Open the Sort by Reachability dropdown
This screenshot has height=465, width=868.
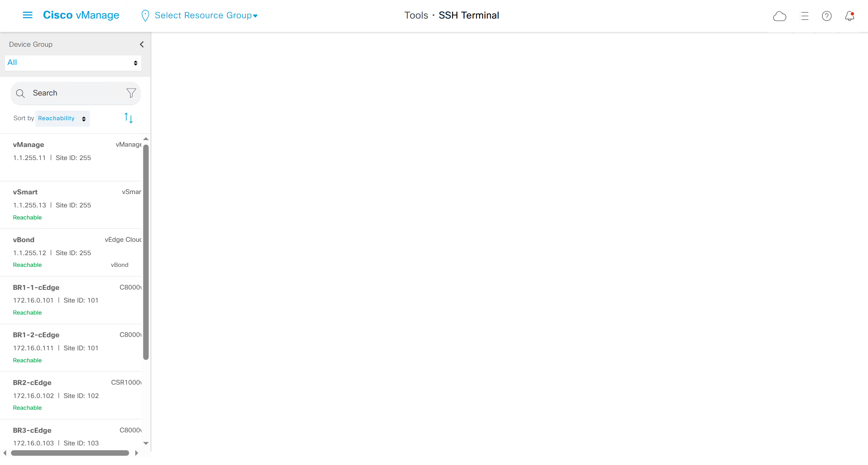tap(62, 118)
